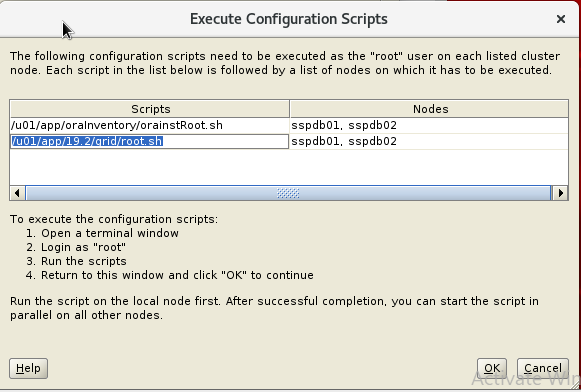This screenshot has width=581, height=392.
Task: Click empty table area below script rows
Action: (289, 167)
